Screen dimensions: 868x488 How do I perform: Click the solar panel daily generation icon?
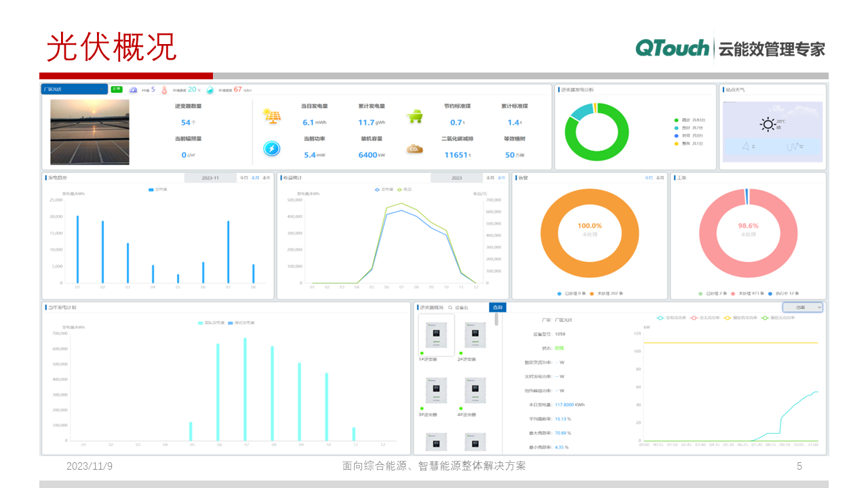[273, 116]
